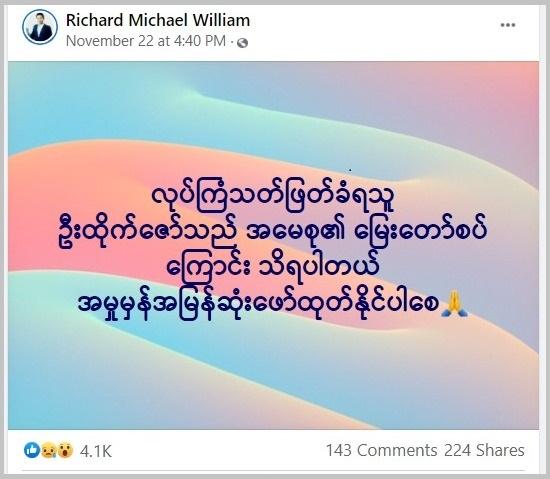Click the globe public-privacy icon

point(242,43)
